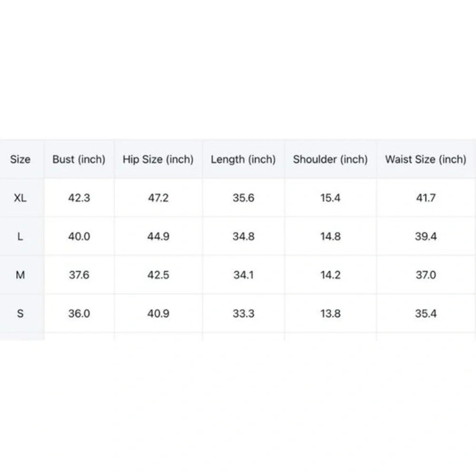Click the S size row label
The image size is (476, 476).
click(x=20, y=314)
